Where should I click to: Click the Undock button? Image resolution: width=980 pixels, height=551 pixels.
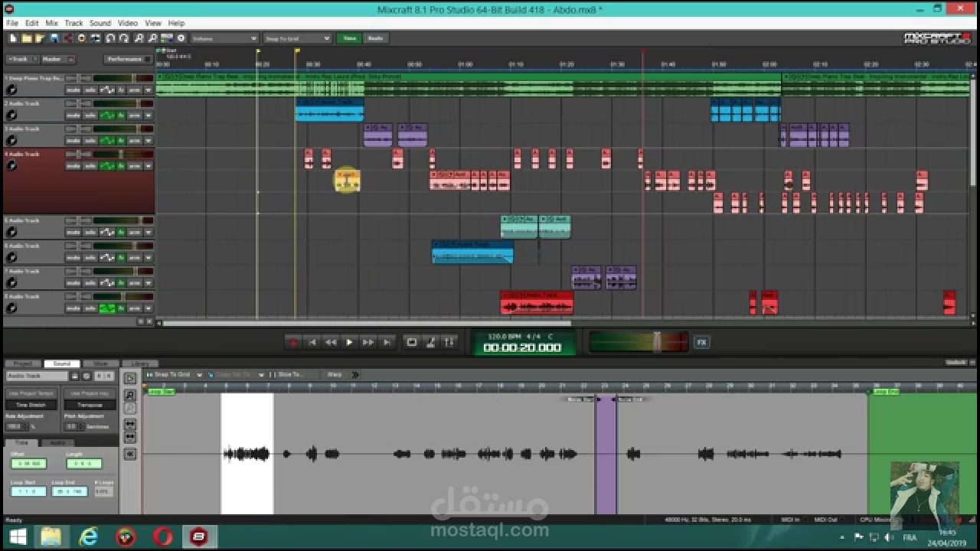[x=956, y=363]
